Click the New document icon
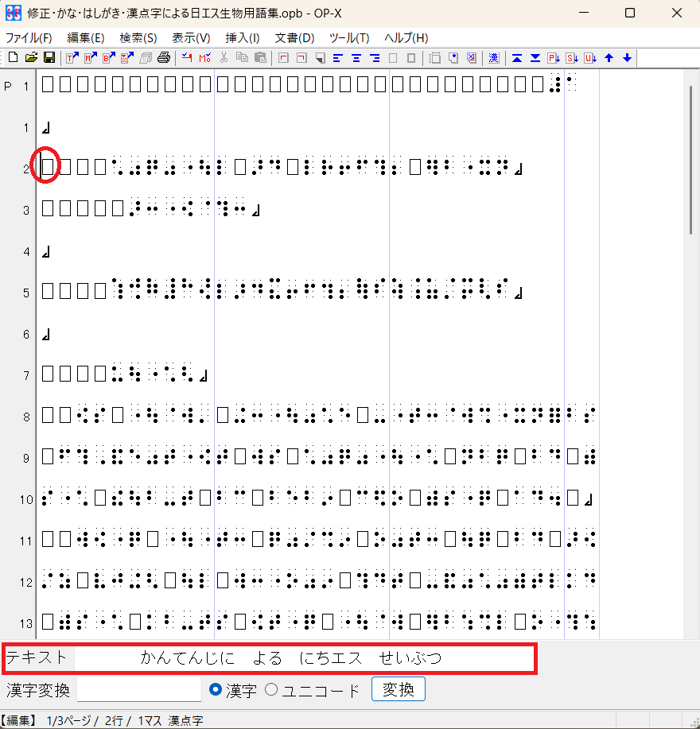Viewport: 700px width, 729px height. click(x=13, y=58)
